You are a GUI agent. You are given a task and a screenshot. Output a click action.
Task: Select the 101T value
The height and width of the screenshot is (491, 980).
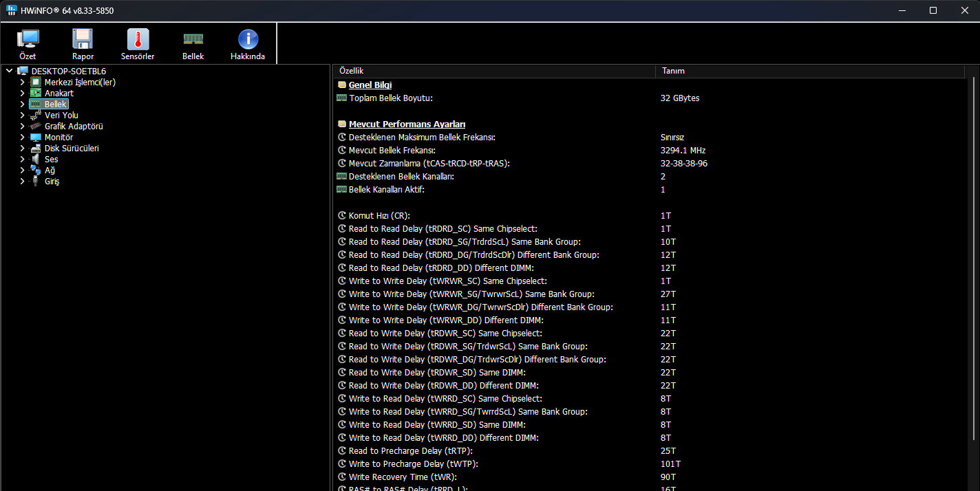[670, 464]
